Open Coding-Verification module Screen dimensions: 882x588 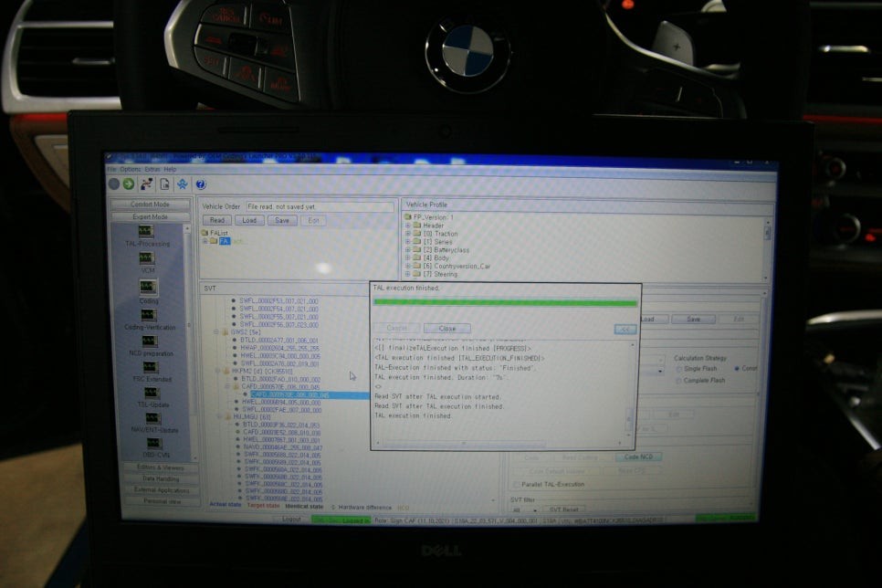click(148, 316)
